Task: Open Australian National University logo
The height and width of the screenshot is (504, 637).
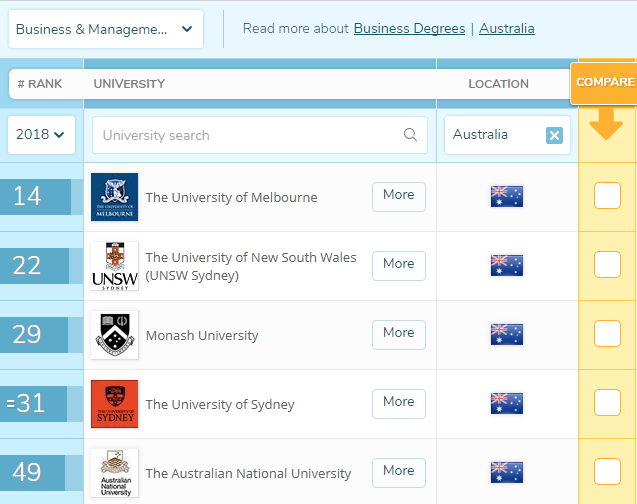Action: tap(115, 473)
